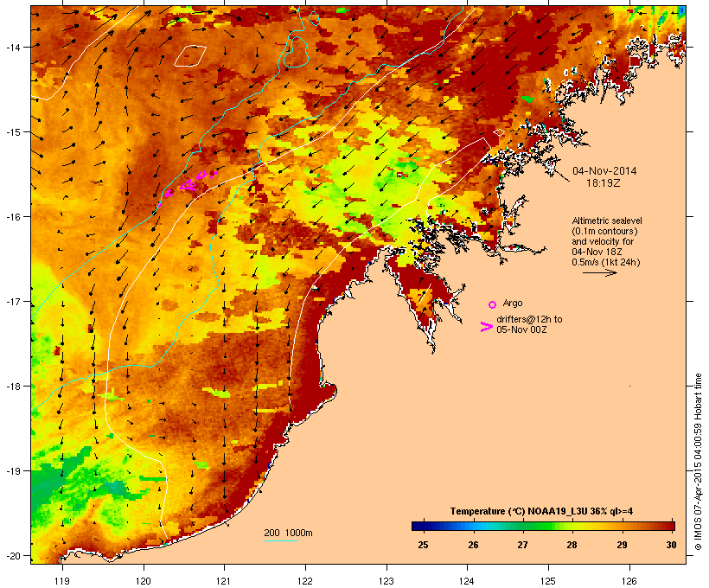Click the "and velocity for" text line
Viewport: 709px width, 588px height.
pos(603,241)
